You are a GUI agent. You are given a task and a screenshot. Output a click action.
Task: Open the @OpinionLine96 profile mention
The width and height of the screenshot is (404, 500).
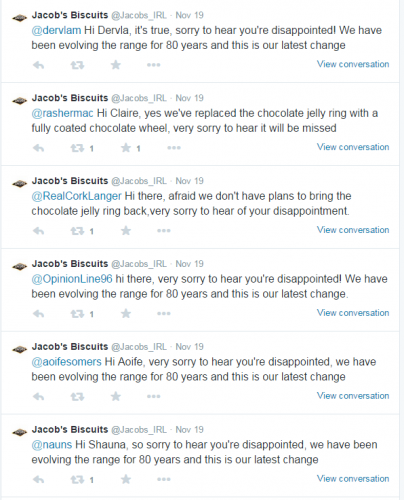point(72,279)
